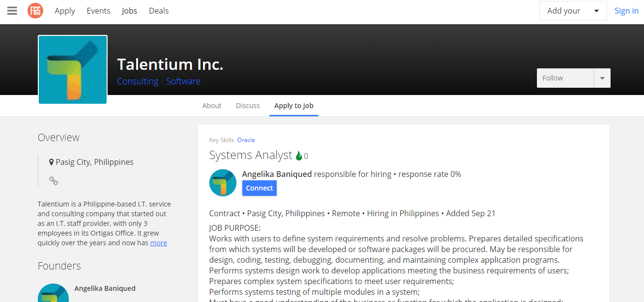The image size is (644, 302).
Task: Click the Oracle key skill link
Action: pos(246,140)
